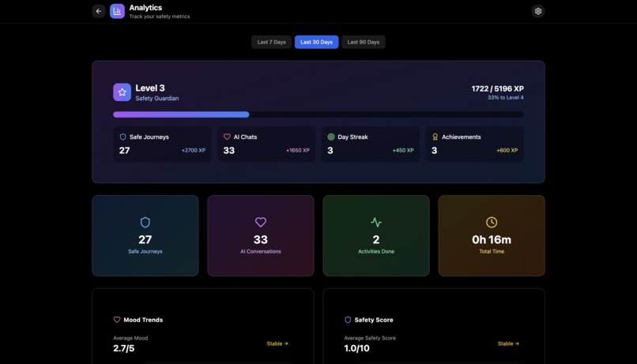The width and height of the screenshot is (637, 364).
Task: Click the 33% to Level 4 text
Action: pyautogui.click(x=505, y=98)
